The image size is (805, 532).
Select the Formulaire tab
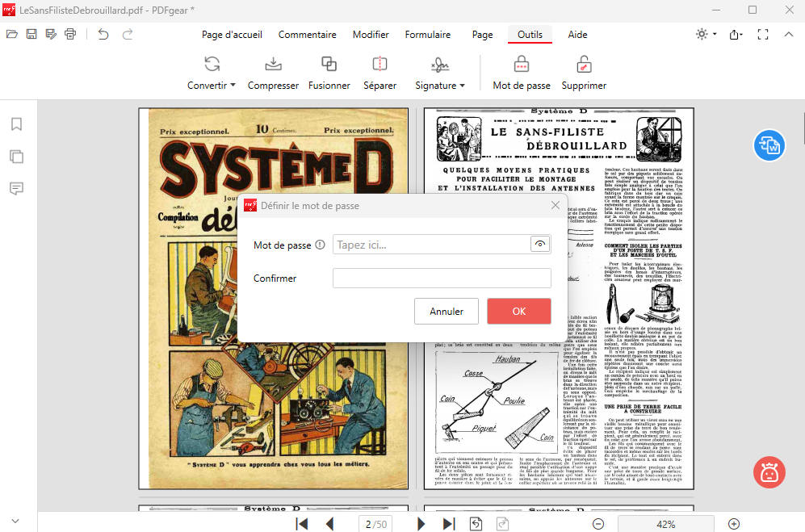pyautogui.click(x=428, y=35)
